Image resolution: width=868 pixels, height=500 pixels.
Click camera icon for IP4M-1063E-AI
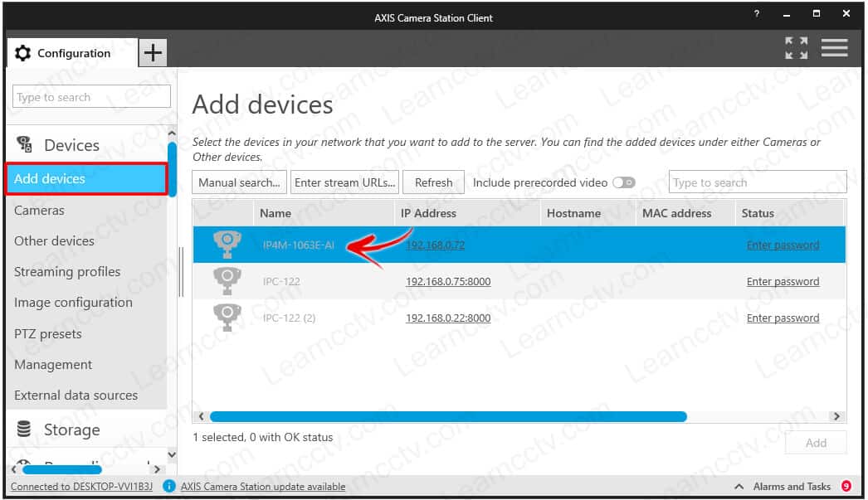(x=227, y=245)
